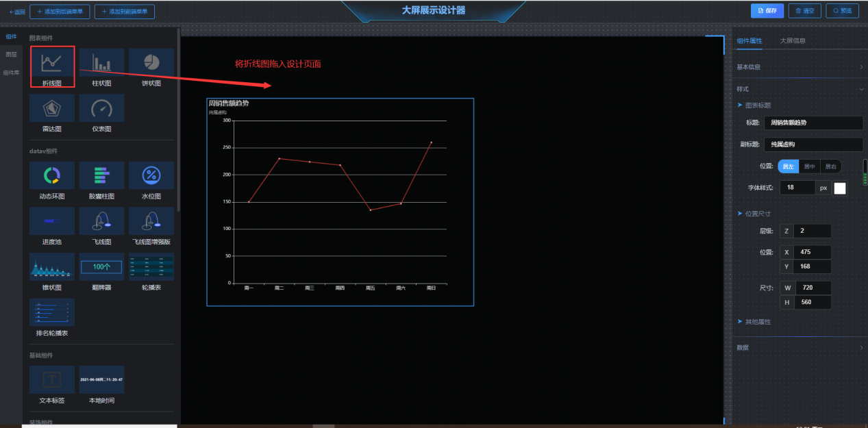Collapse the 图表标题 subsection

(x=754, y=105)
